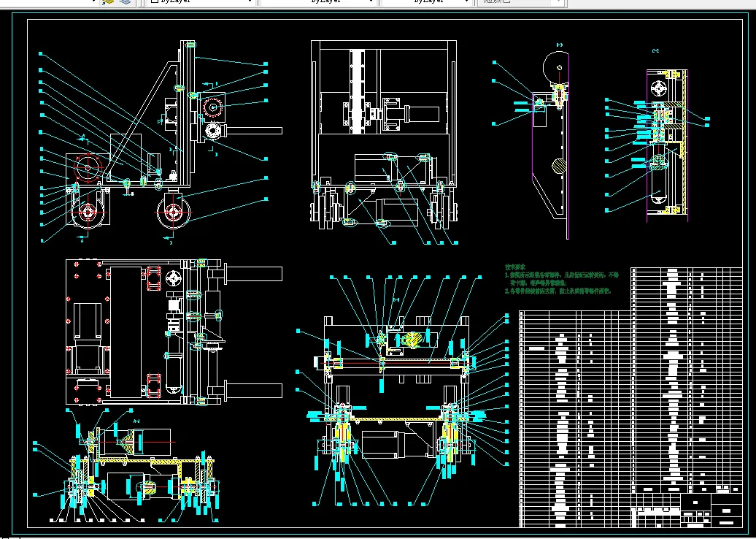Select the hatched round shaft in B-B section
This screenshot has height=539, width=756.
click(560, 166)
